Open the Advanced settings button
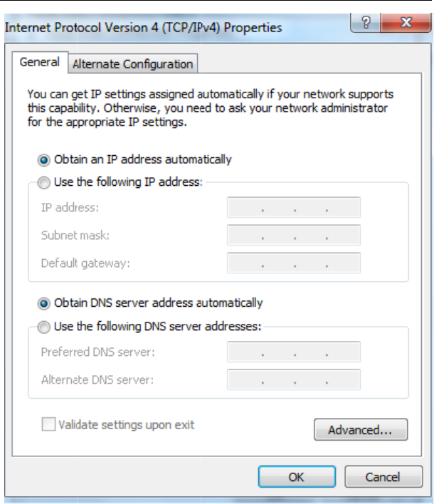434x504 pixels. coord(360,430)
